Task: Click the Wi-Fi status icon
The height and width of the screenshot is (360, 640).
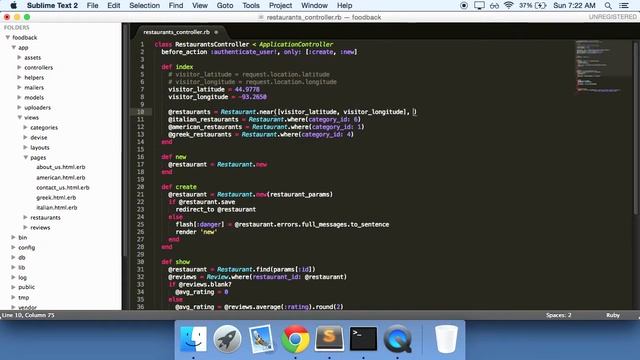Action: coord(508,5)
